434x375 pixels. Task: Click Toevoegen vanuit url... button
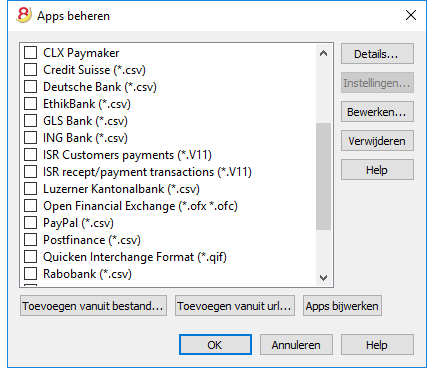click(235, 306)
